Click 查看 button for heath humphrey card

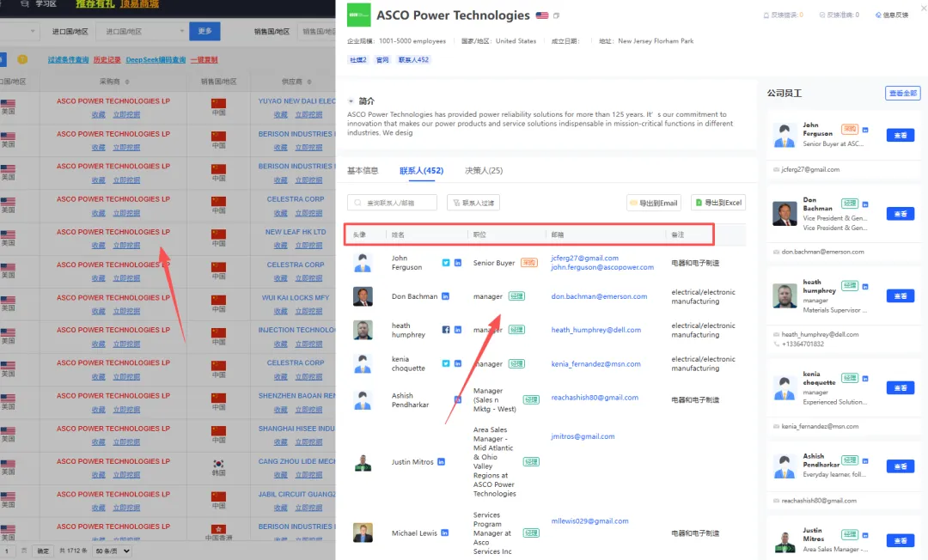[901, 295]
